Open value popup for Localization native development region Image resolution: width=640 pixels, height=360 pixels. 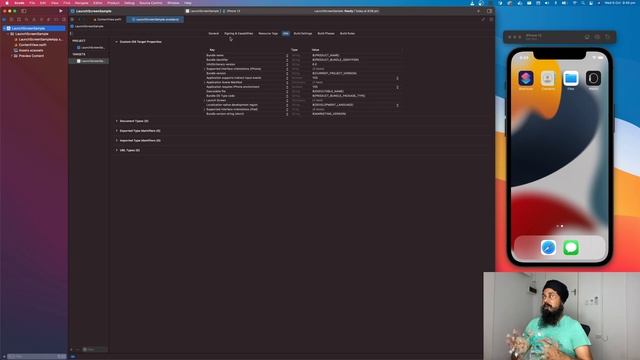[397, 105]
